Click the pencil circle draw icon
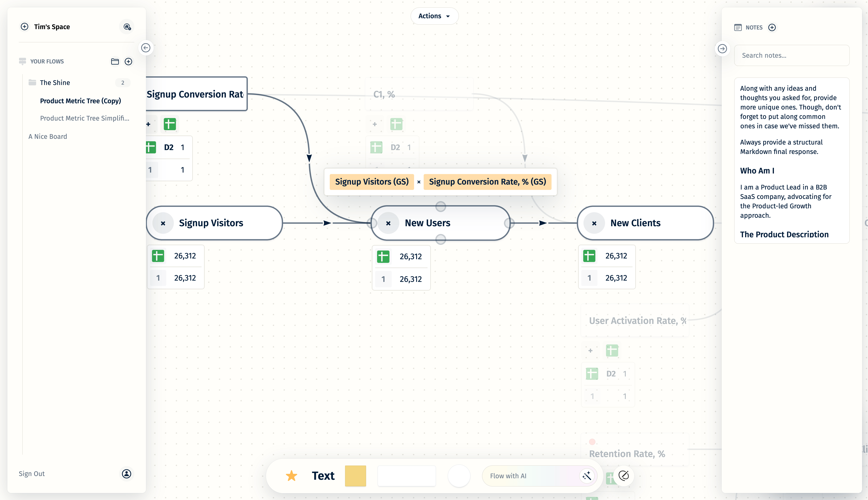The height and width of the screenshot is (500, 868). (623, 476)
